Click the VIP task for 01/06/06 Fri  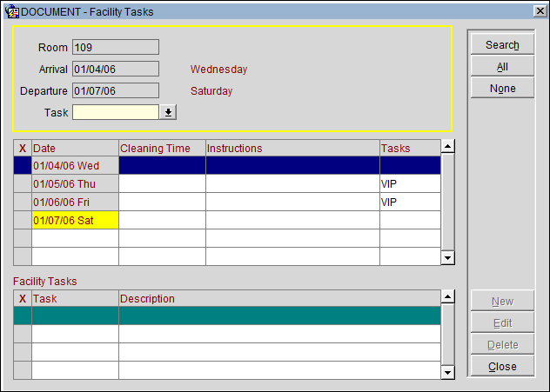click(410, 202)
